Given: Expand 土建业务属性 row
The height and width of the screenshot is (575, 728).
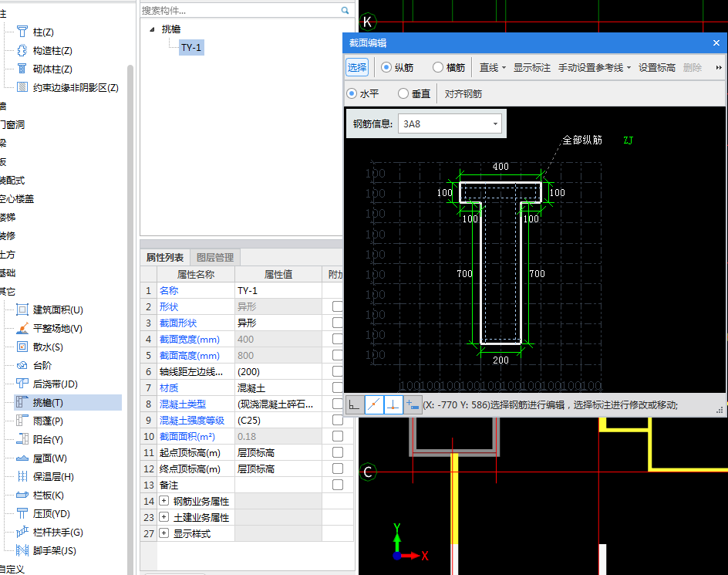Looking at the screenshot, I should coord(163,517).
